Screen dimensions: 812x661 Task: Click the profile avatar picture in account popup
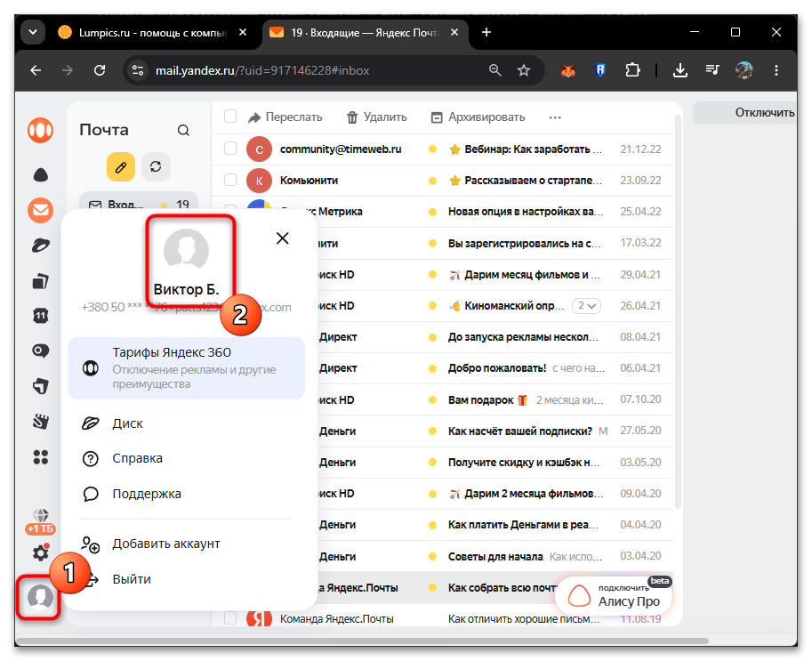pos(186,251)
